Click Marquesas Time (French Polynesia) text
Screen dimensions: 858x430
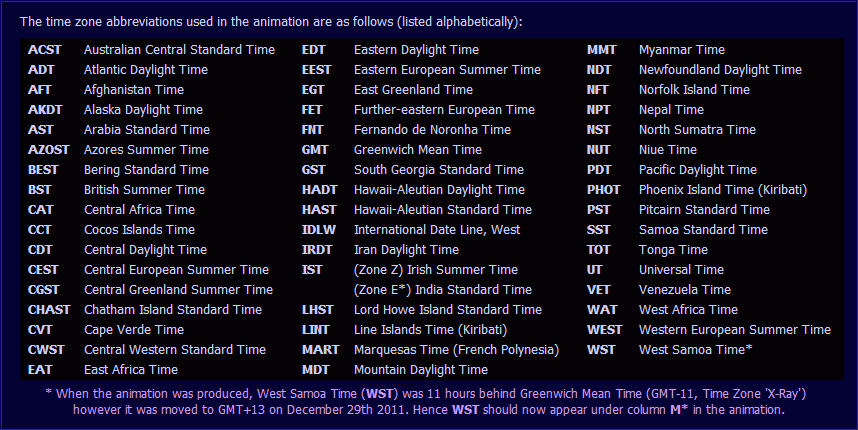pyautogui.click(x=456, y=350)
